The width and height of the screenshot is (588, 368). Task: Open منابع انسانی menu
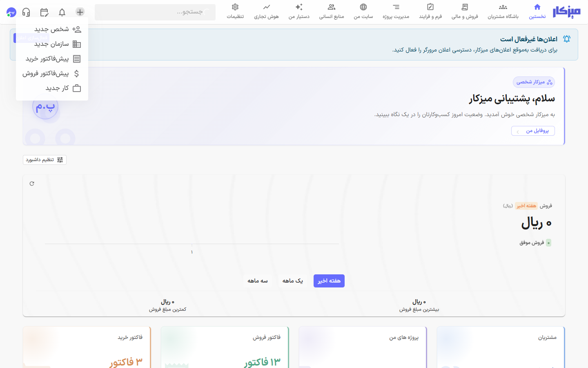[x=332, y=12]
